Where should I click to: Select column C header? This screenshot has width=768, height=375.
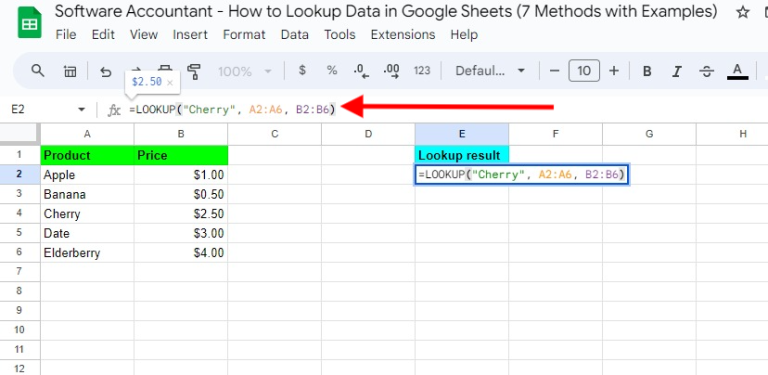click(x=275, y=134)
